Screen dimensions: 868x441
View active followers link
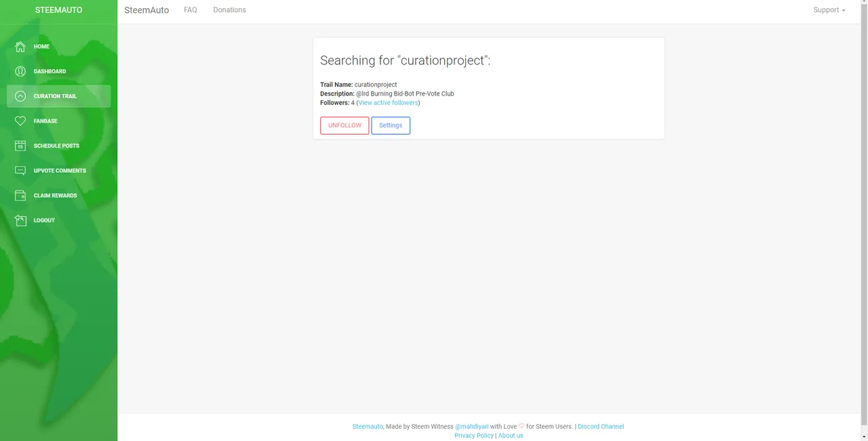pyautogui.click(x=389, y=103)
